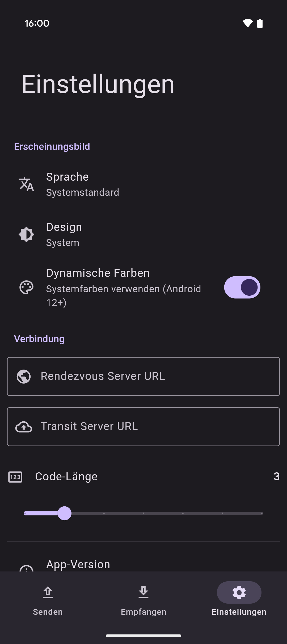
Task: Tap the 123 icon beside Code-Länge
Action: [15, 477]
